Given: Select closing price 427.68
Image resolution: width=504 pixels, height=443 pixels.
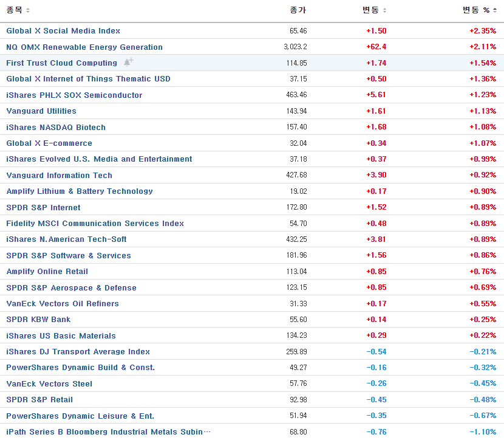Looking at the screenshot, I should (297, 175).
